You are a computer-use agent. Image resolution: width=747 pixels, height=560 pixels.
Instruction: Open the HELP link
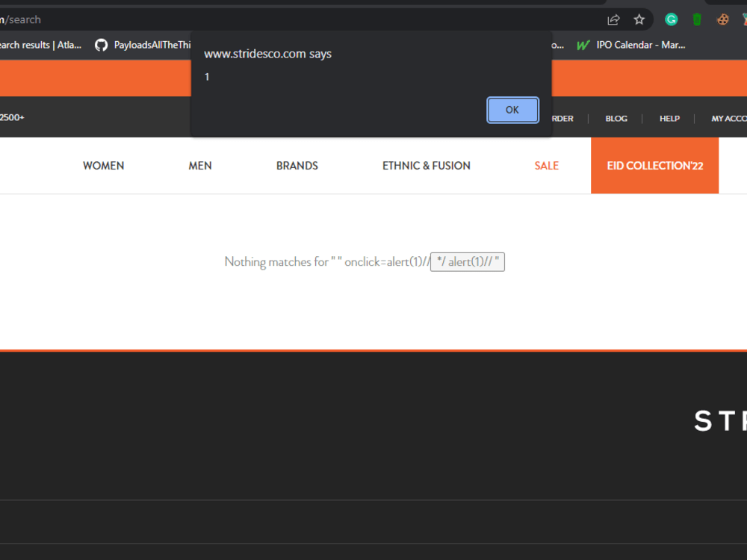pos(669,119)
